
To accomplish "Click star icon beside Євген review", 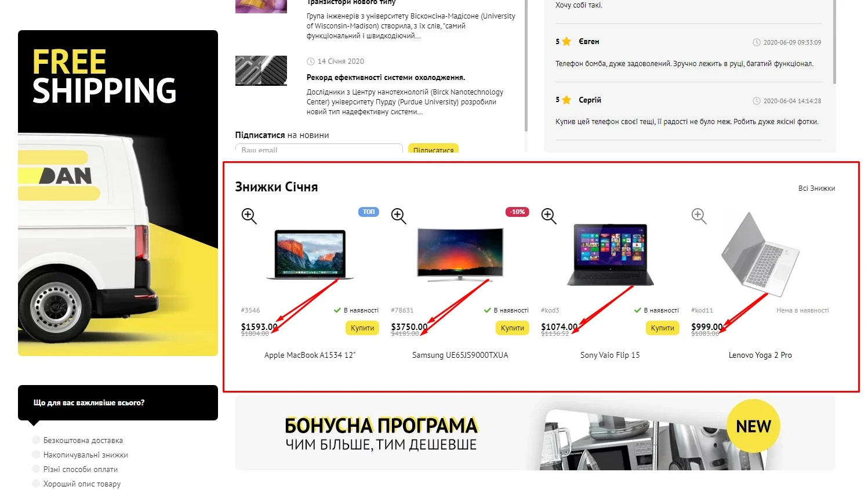I will (566, 42).
